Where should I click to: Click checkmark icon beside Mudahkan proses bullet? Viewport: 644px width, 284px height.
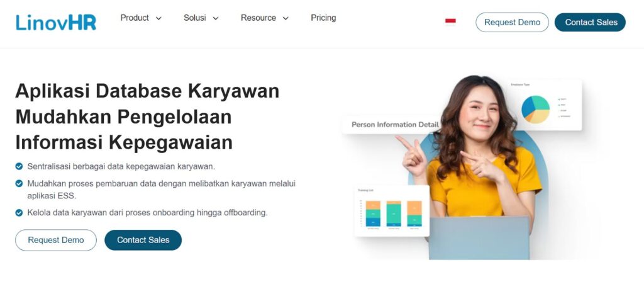19,183
